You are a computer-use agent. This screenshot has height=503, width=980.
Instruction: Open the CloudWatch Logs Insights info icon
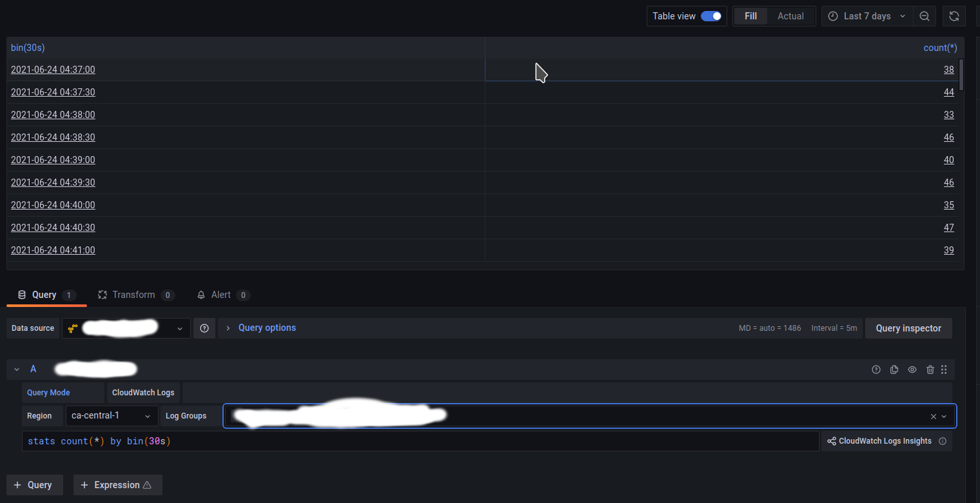(x=943, y=441)
